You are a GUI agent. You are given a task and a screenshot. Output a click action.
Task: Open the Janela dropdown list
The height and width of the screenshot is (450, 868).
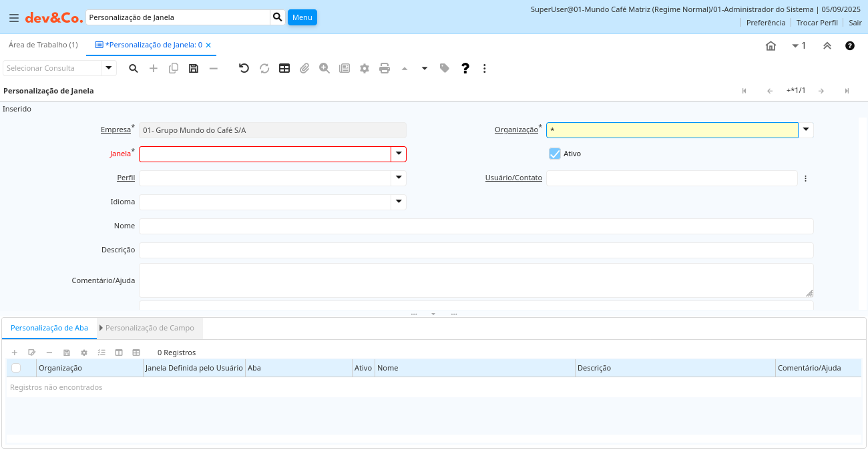tap(399, 154)
